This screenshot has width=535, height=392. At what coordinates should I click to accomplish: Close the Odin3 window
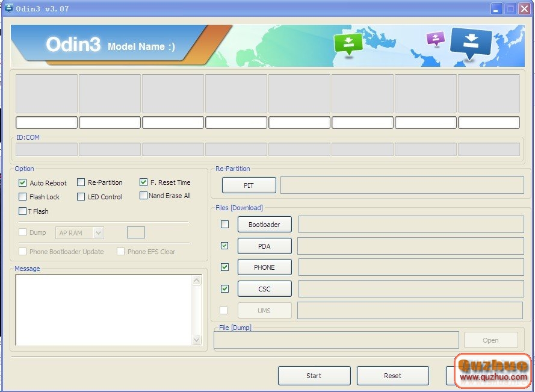(524, 8)
